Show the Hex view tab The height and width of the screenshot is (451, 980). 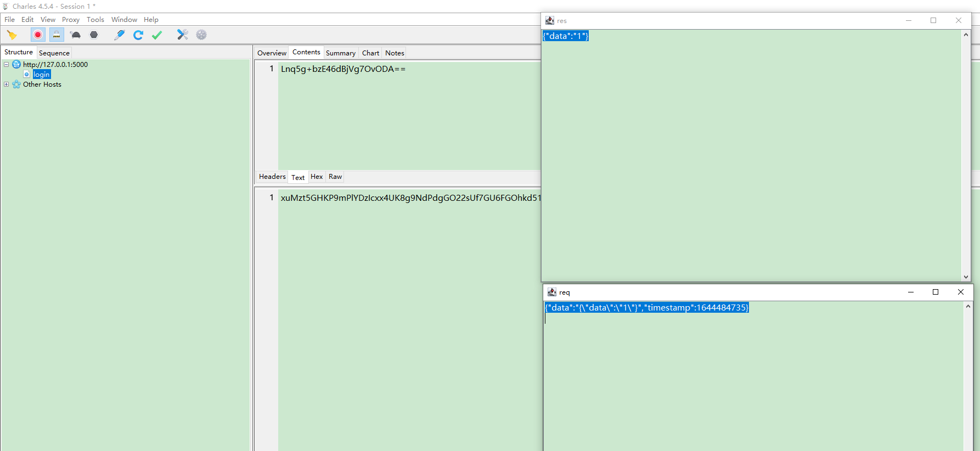(x=317, y=177)
